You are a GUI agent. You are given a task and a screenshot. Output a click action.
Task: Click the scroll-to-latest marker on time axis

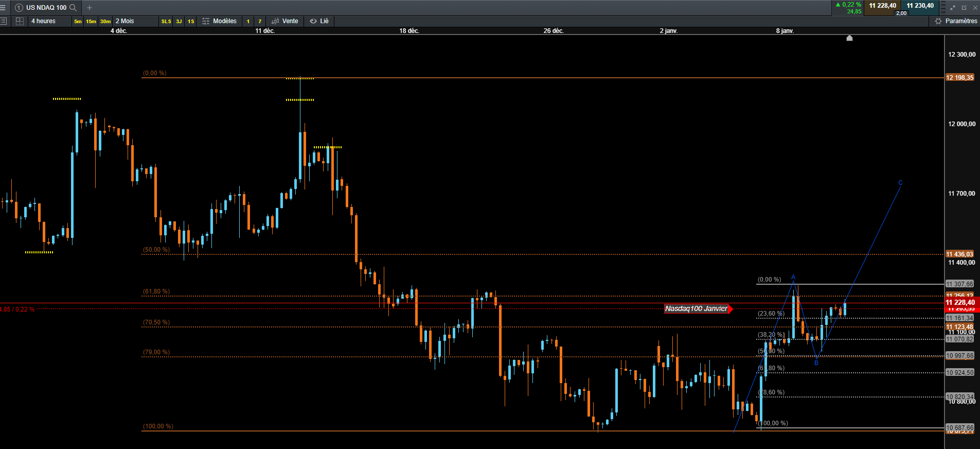click(849, 38)
